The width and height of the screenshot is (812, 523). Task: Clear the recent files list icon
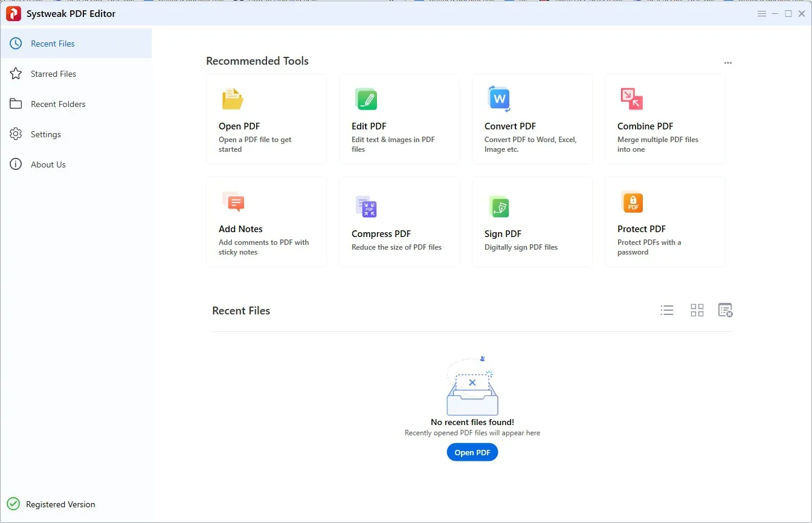[726, 310]
